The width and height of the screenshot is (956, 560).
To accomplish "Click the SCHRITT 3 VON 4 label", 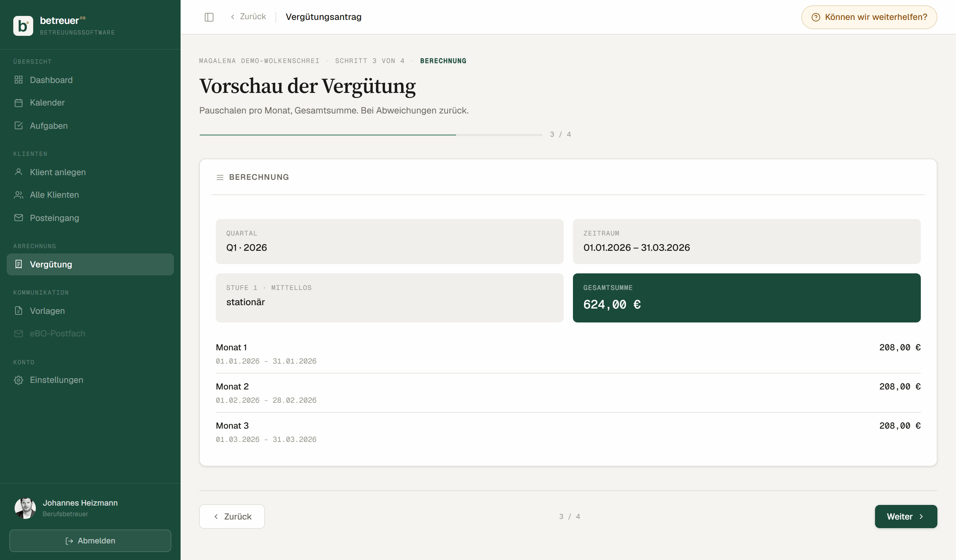I will point(370,61).
